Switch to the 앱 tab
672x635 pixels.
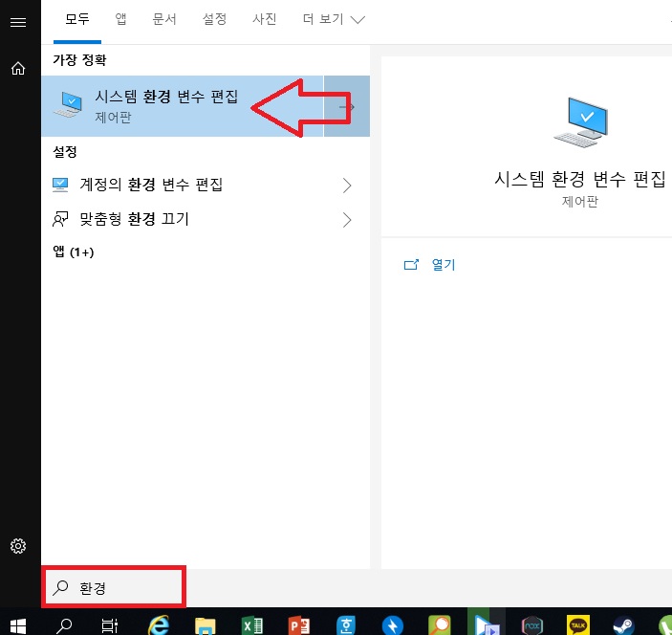click(120, 19)
